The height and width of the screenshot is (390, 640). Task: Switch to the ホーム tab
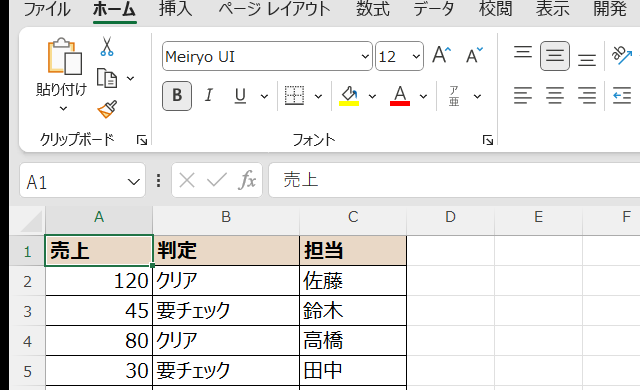tap(114, 9)
